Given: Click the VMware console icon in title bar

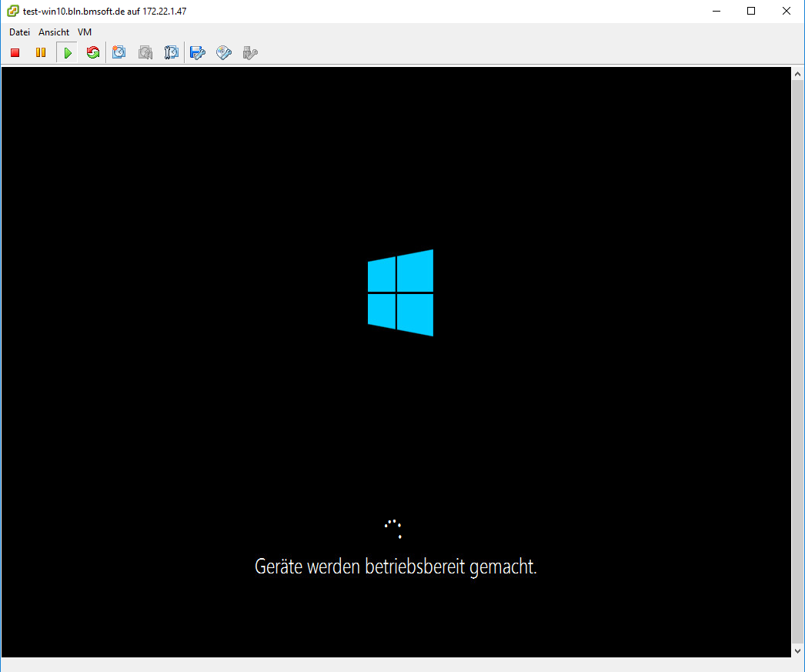Looking at the screenshot, I should click(x=13, y=11).
